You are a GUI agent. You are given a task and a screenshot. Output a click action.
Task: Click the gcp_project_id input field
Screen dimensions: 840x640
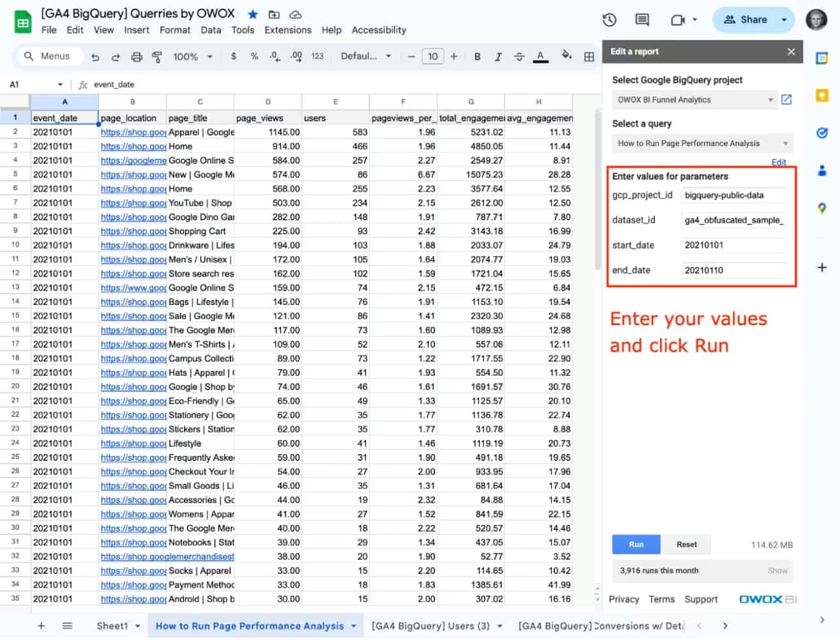(x=734, y=196)
